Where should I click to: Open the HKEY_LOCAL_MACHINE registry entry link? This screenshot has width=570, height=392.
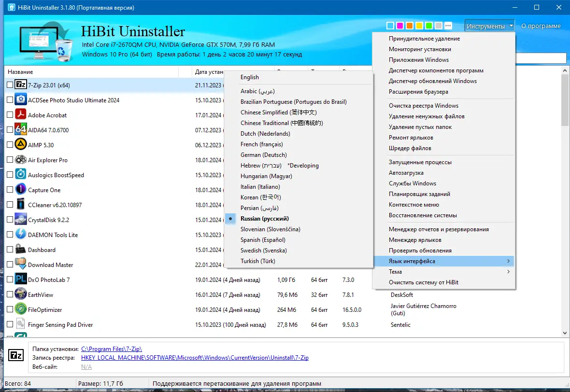click(x=195, y=358)
